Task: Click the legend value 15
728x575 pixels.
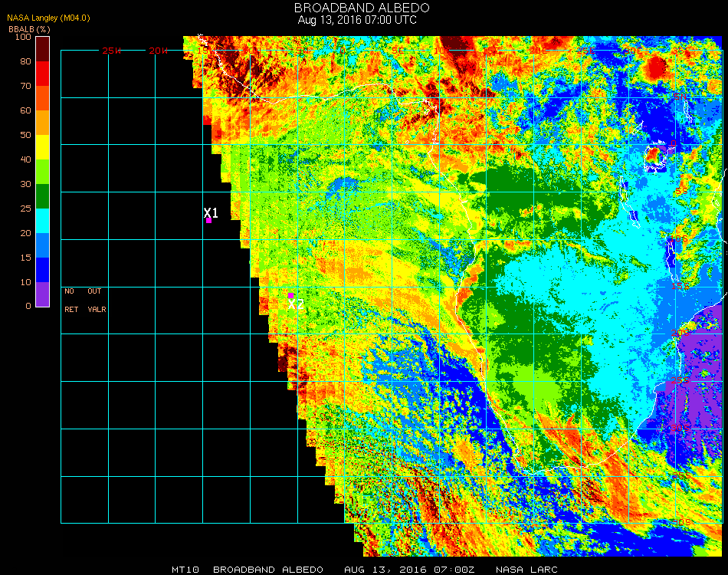Action: [25, 258]
